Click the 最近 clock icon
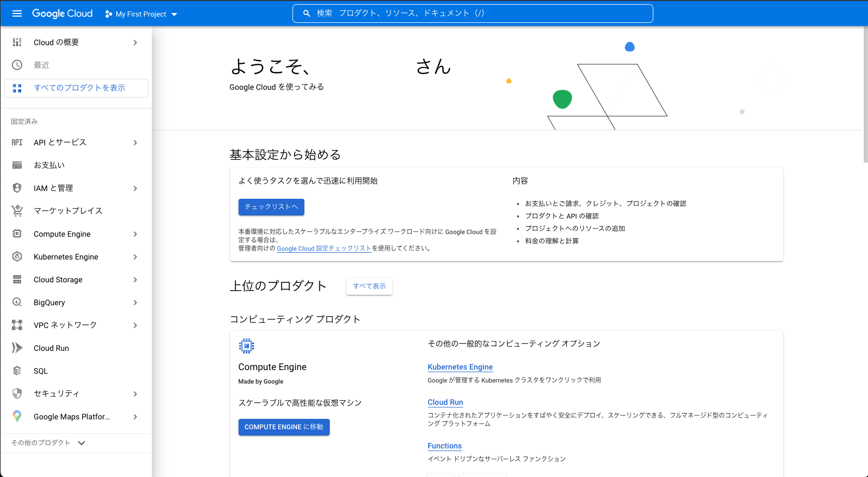Screen dimensions: 868x477 (17, 65)
